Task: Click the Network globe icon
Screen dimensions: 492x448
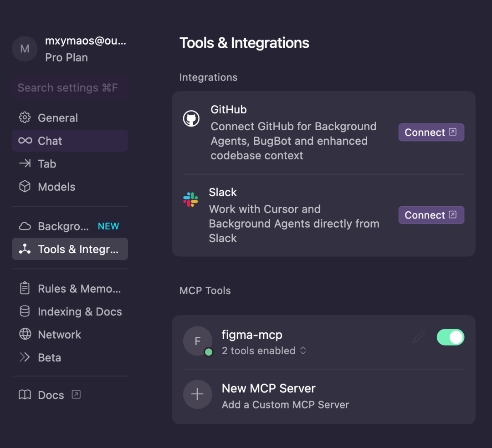Action: pyautogui.click(x=25, y=334)
